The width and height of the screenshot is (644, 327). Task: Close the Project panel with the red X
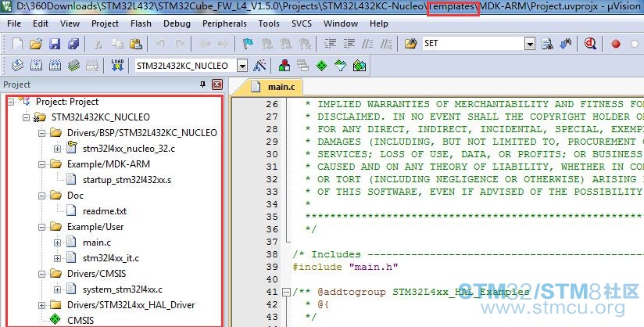pyautogui.click(x=216, y=84)
